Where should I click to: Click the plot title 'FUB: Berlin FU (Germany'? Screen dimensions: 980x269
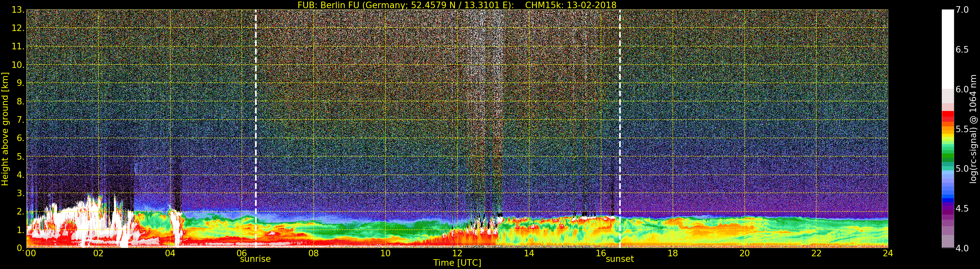352,5
